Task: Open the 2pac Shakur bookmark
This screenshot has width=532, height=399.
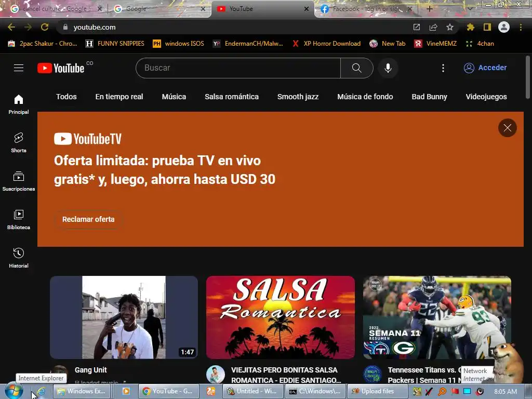Action: point(43,44)
